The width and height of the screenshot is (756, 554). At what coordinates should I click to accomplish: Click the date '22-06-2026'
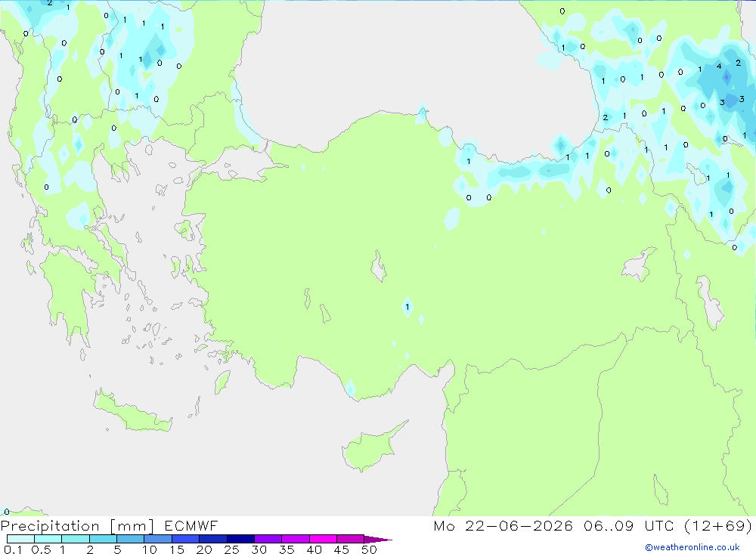519,525
